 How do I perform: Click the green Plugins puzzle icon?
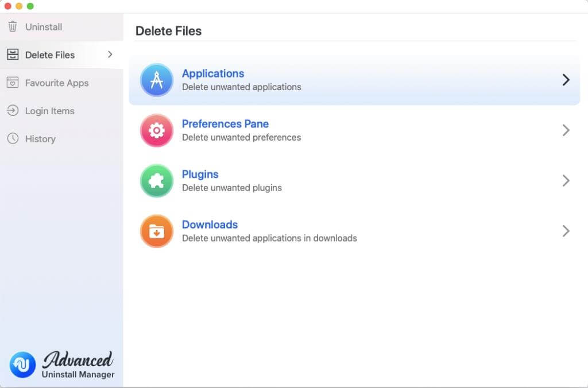[x=157, y=181]
